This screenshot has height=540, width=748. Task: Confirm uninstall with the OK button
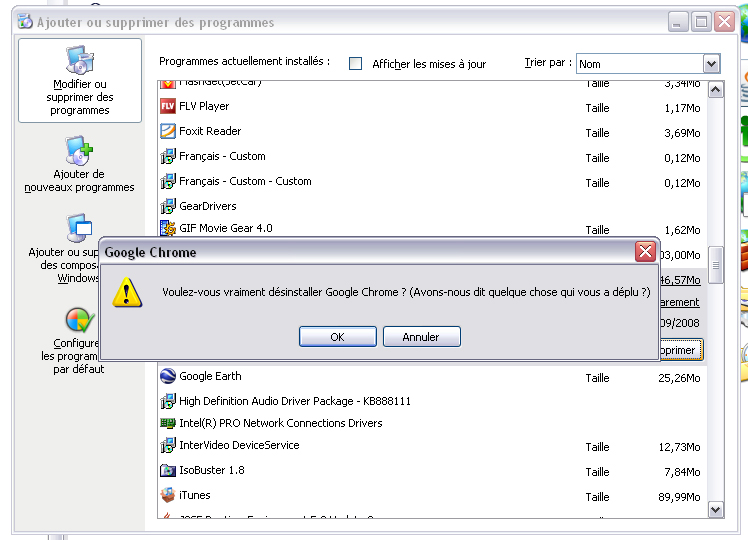(337, 337)
